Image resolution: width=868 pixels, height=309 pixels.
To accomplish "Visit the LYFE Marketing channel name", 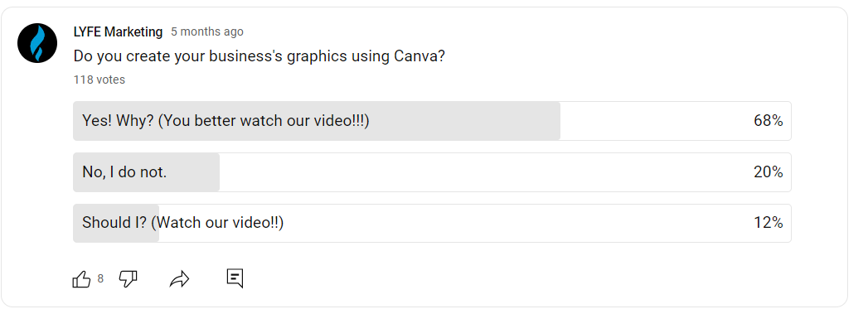I will pos(118,32).
